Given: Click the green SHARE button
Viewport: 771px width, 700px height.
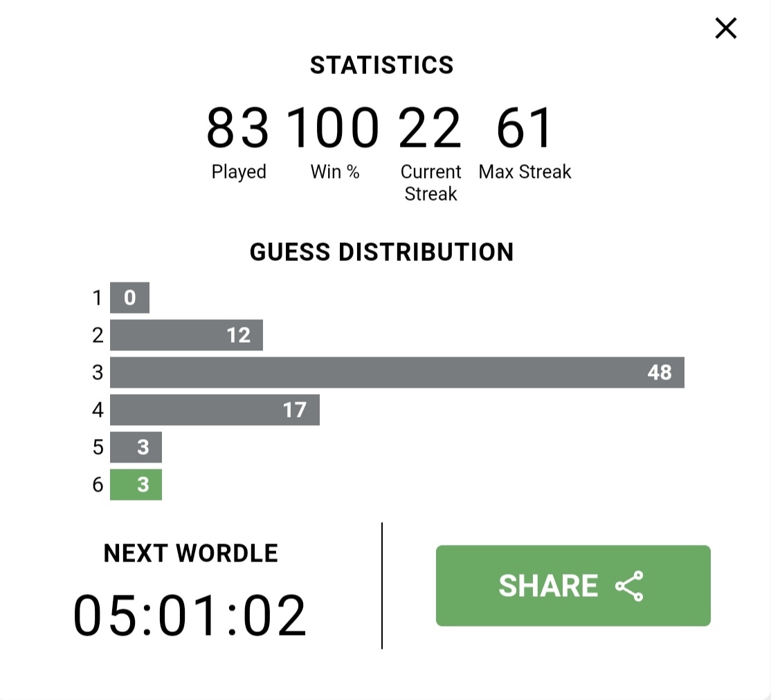Looking at the screenshot, I should tap(573, 585).
